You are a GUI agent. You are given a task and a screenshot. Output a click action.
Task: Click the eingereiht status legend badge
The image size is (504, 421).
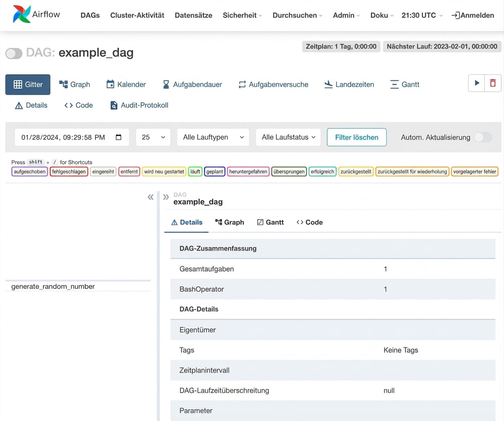pyautogui.click(x=103, y=172)
